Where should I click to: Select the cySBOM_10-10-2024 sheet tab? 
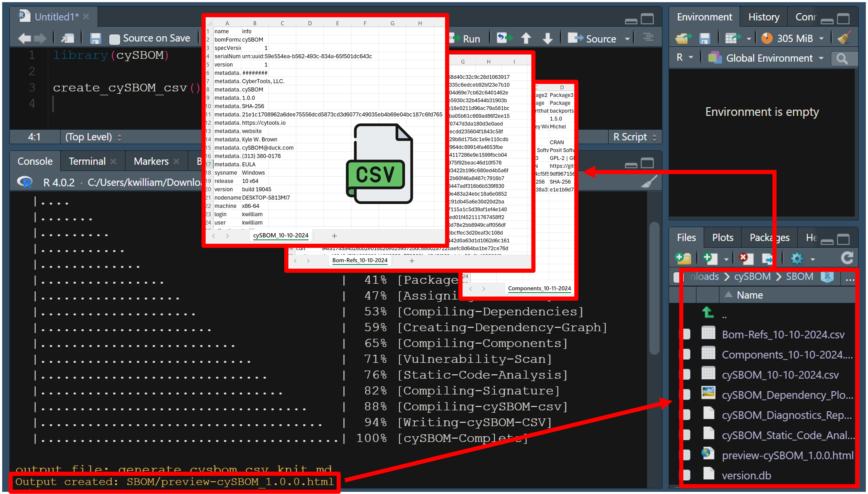click(281, 235)
